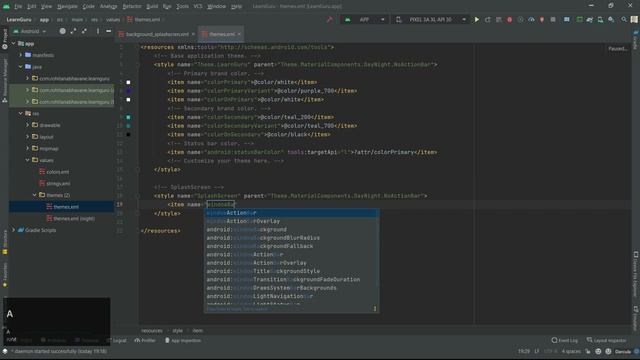Viewport: 640px width, 360px height.
Task: Select android:windowBackground autocomplete suggestion
Action: click(291, 230)
